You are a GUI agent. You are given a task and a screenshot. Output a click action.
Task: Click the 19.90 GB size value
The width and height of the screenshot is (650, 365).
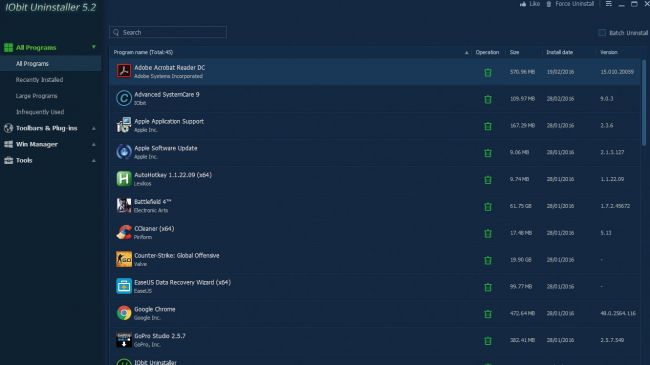(x=521, y=260)
